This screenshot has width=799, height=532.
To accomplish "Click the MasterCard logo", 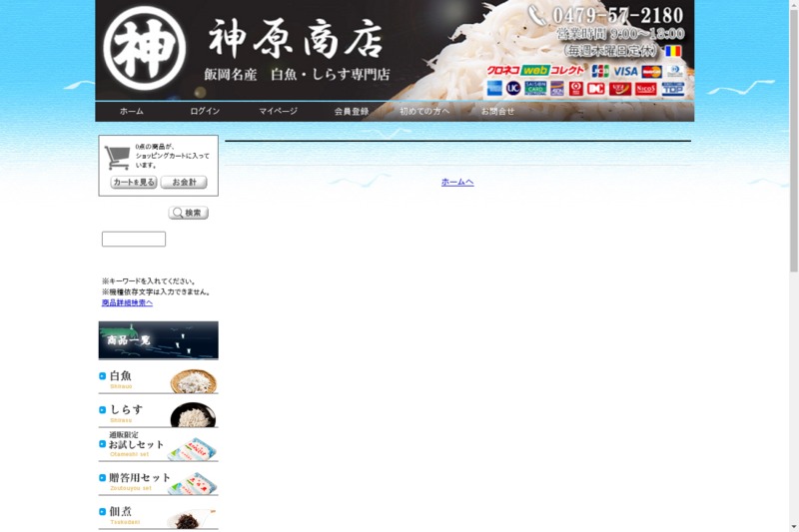I will coord(651,71).
